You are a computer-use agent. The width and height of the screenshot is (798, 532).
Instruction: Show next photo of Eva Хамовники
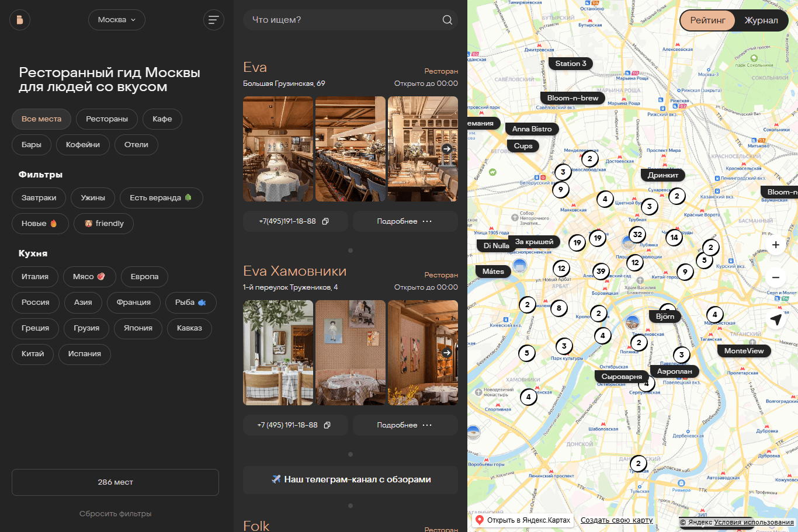click(447, 353)
